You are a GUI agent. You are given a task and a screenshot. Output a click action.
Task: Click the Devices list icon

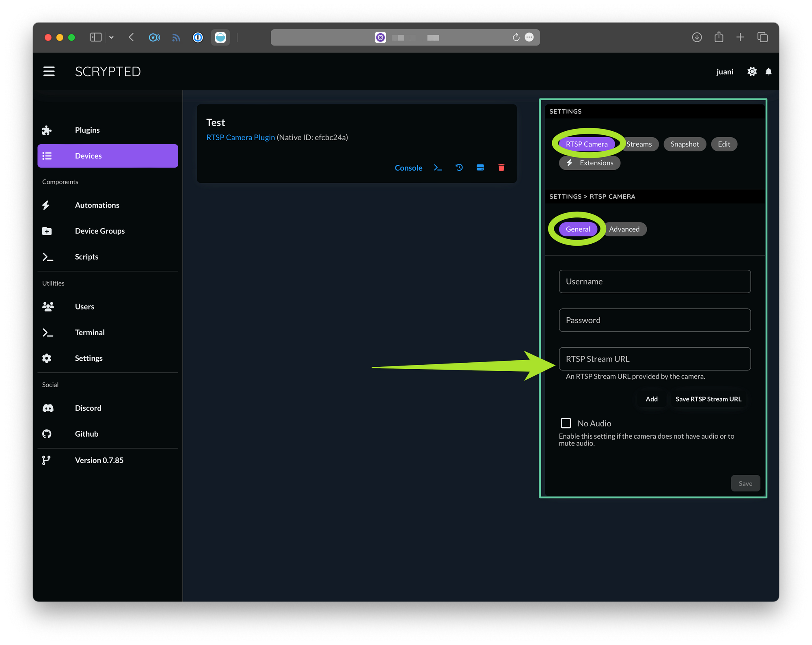tap(47, 156)
